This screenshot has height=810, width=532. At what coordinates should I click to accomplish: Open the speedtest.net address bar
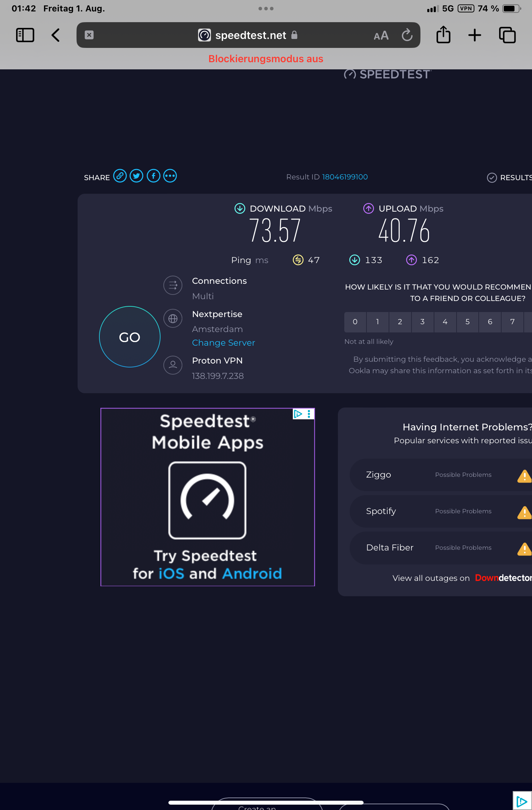coord(248,35)
